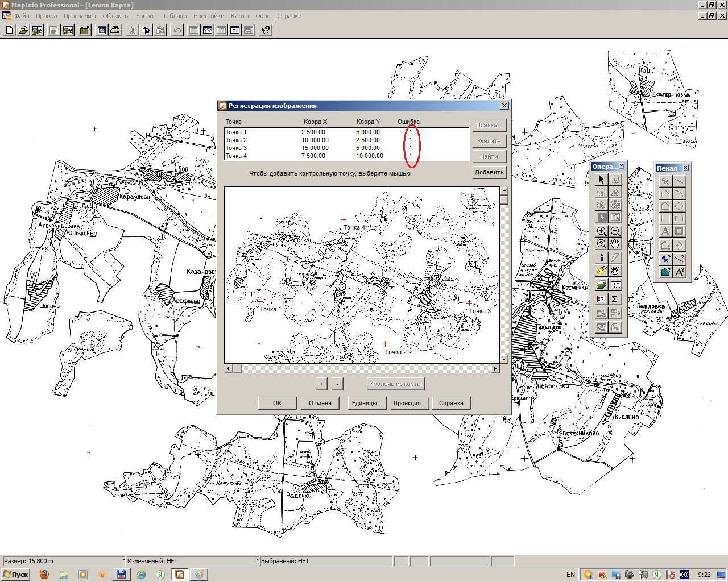The image size is (728, 582).
Task: Select the yellow Label tag tool
Action: pos(602,271)
